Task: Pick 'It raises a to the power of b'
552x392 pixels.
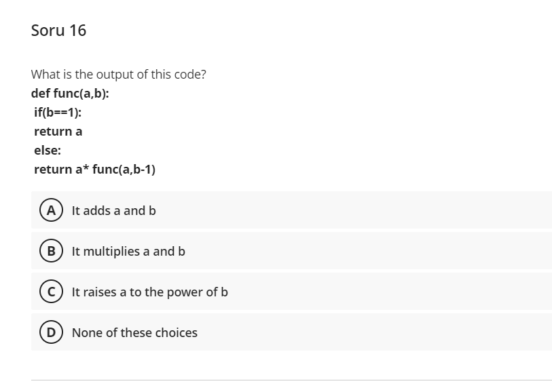Action: [149, 292]
